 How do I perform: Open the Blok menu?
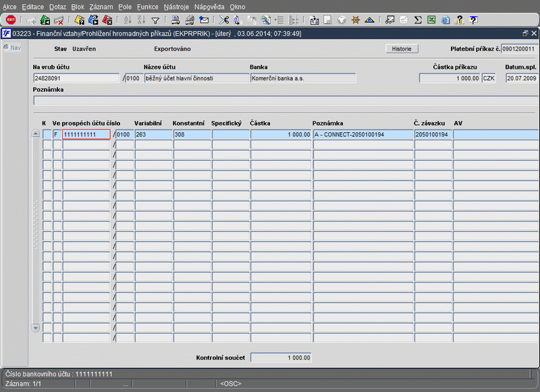click(78, 7)
